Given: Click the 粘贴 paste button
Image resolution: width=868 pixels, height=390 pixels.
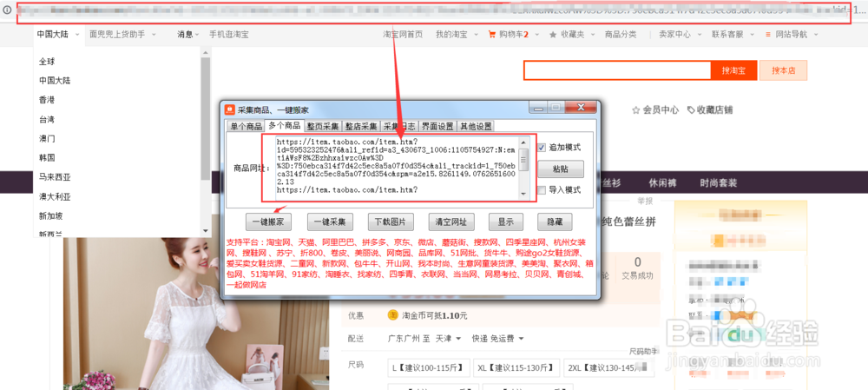Looking at the screenshot, I should click(x=561, y=169).
